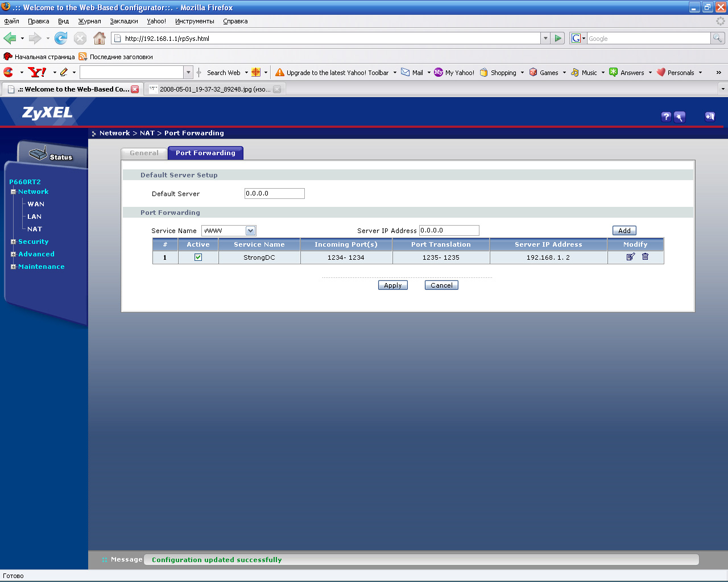The height and width of the screenshot is (582, 728).
Task: Open the ZyXEL help question mark icon
Action: point(666,117)
